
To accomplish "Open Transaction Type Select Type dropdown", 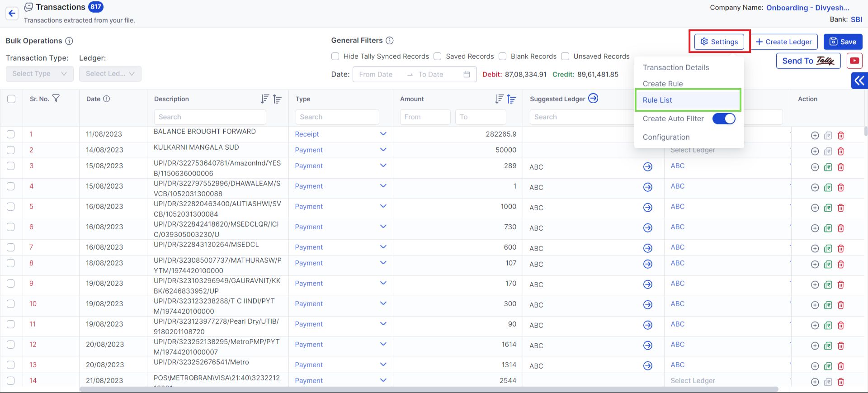I will click(40, 74).
